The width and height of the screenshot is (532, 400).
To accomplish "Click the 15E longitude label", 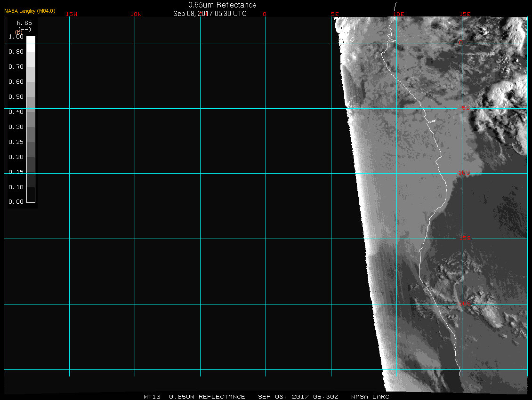I will point(465,14).
